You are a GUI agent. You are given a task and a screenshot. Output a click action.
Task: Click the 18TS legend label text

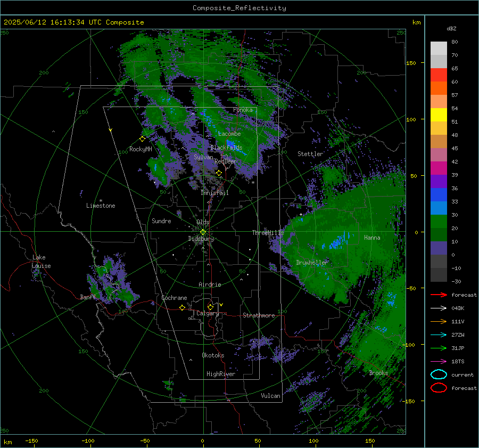(x=458, y=362)
